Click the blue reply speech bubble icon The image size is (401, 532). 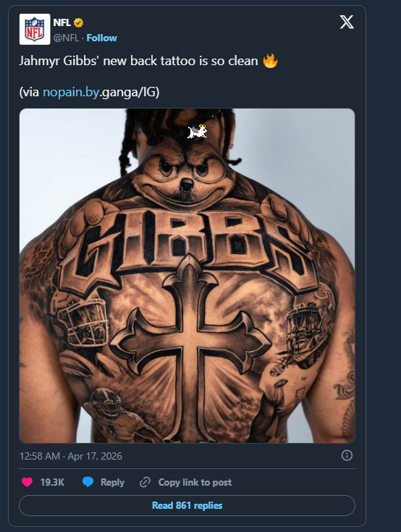click(x=88, y=482)
